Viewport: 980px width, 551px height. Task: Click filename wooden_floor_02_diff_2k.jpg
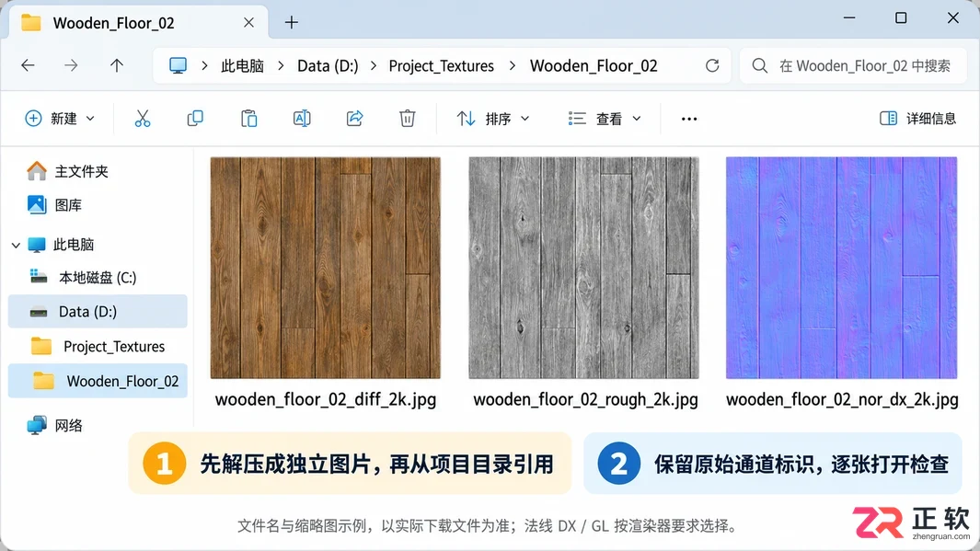pyautogui.click(x=326, y=399)
